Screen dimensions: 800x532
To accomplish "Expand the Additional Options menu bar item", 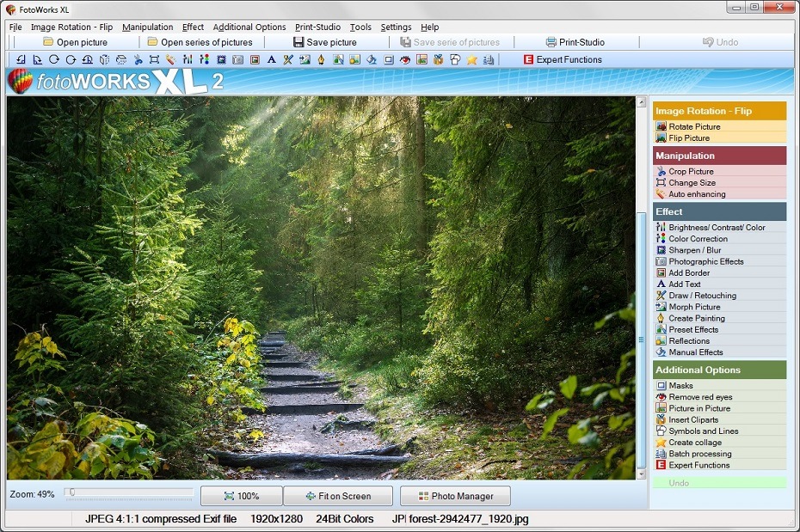I will (249, 27).
